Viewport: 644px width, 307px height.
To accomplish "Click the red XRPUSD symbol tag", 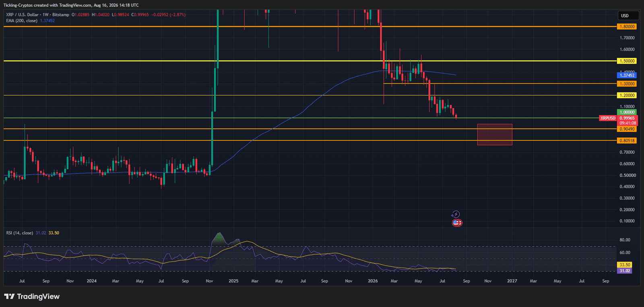I will [608, 118].
